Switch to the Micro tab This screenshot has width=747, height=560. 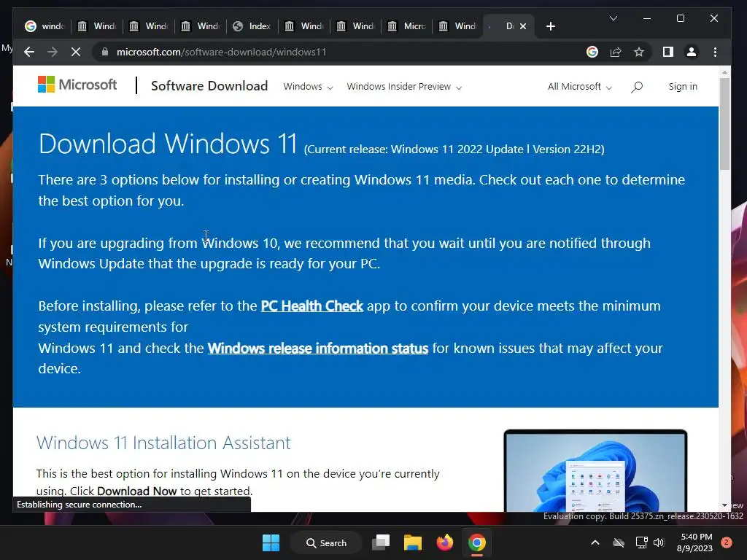[407, 26]
